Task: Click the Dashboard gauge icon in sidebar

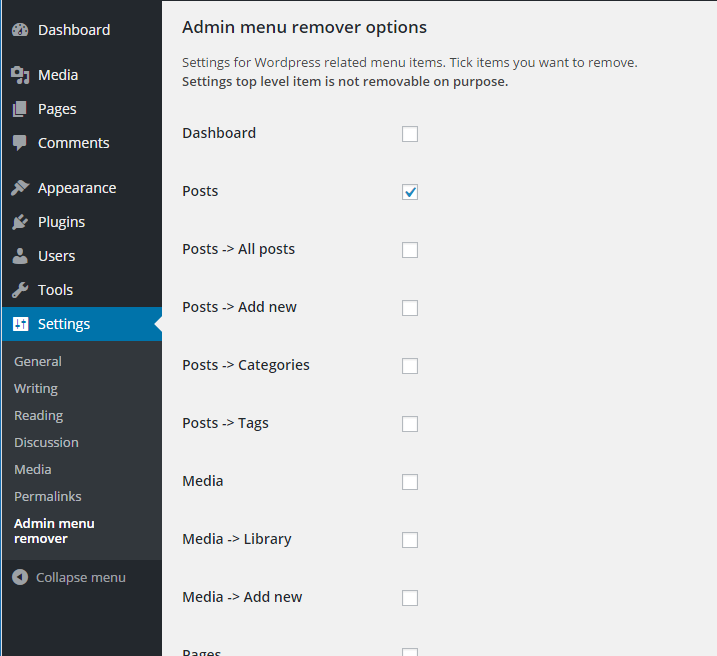Action: tap(20, 30)
